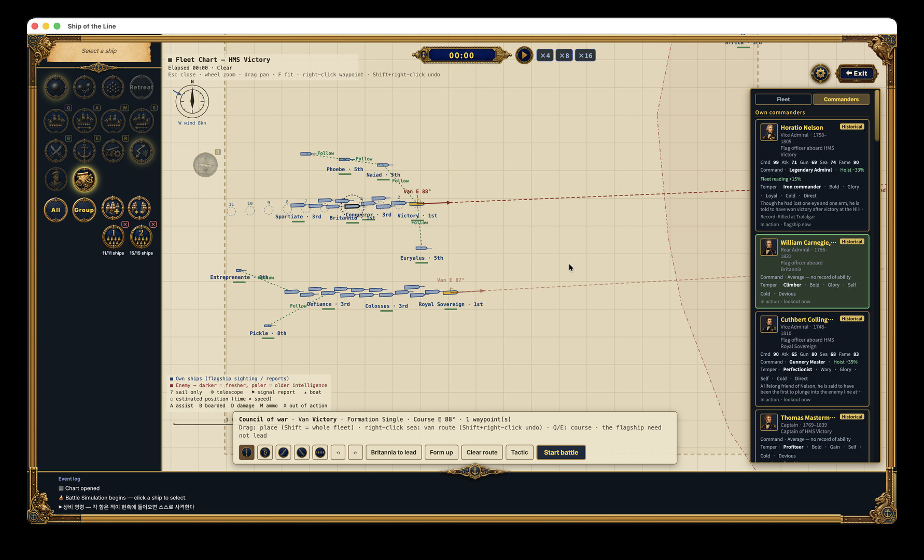Open the Commanders tab
This screenshot has height=560, width=924.
tap(841, 100)
